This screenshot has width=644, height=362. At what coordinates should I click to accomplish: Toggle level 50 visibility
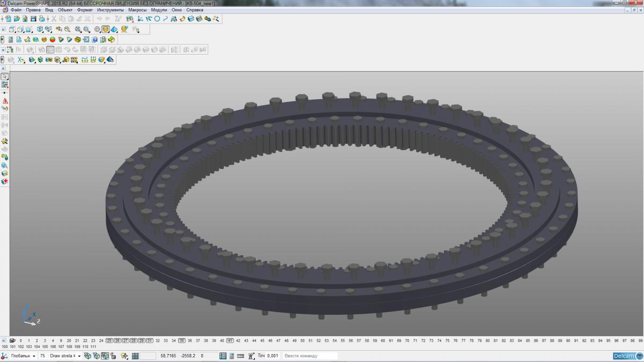302,341
